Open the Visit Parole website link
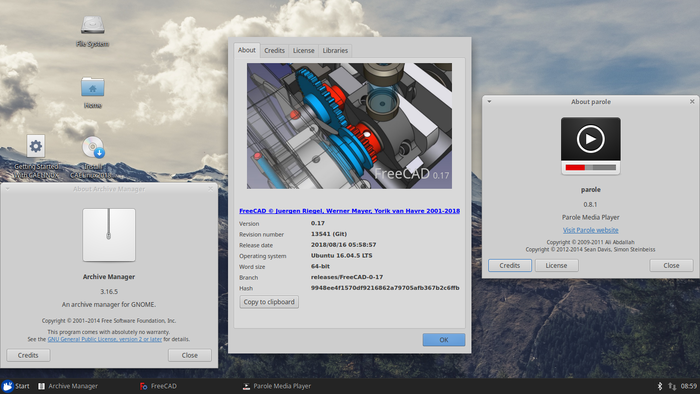 pyautogui.click(x=590, y=230)
